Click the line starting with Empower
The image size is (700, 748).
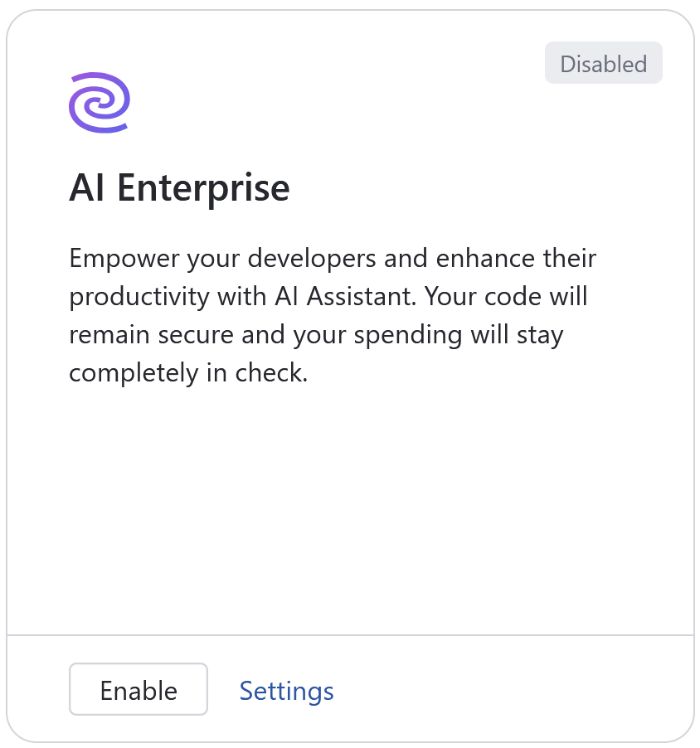[x=333, y=258]
